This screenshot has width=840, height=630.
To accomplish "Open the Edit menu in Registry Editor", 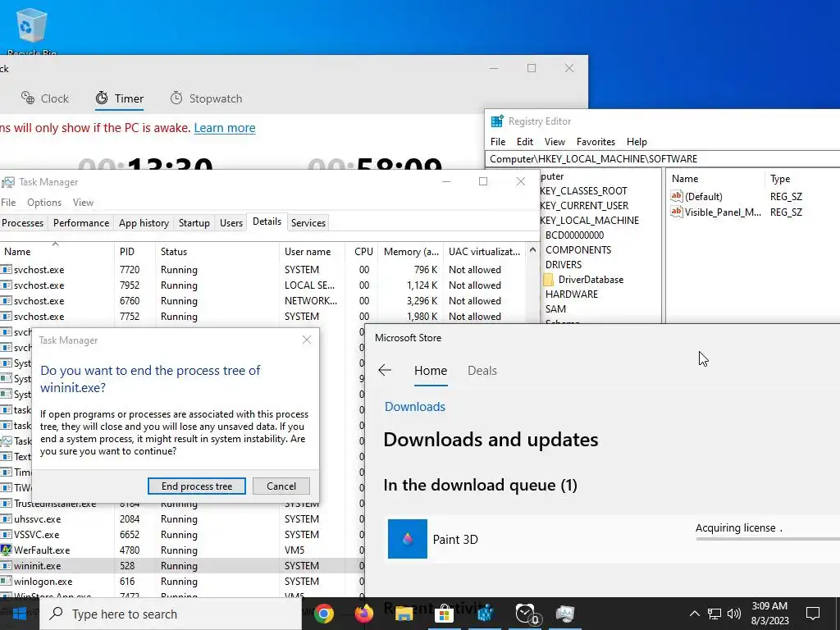I will click(x=524, y=142).
